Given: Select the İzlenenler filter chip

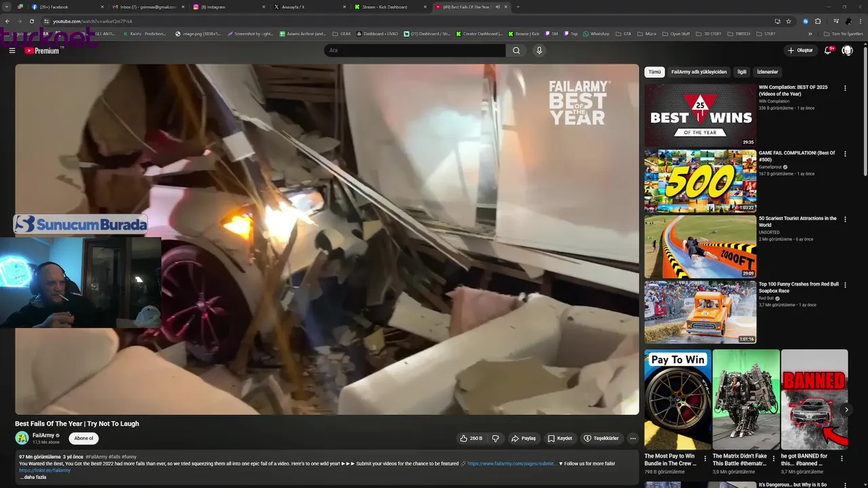Looking at the screenshot, I should [x=768, y=72].
